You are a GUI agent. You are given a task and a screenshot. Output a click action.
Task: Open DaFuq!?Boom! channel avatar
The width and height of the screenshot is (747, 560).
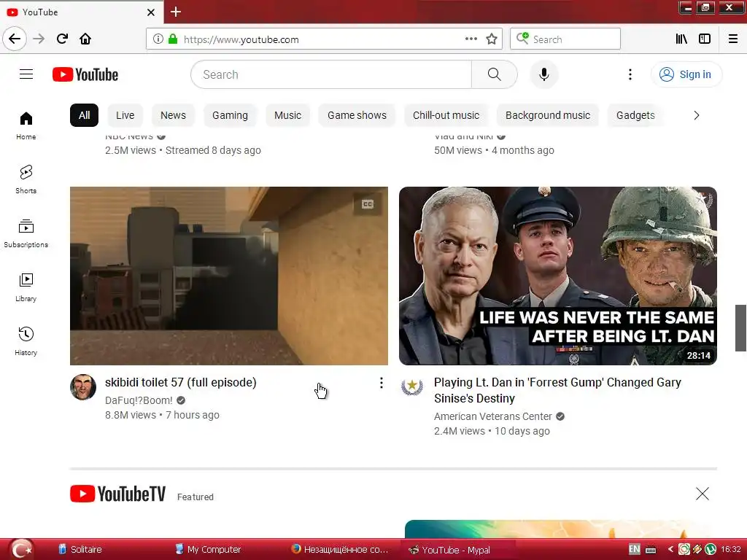tap(83, 387)
